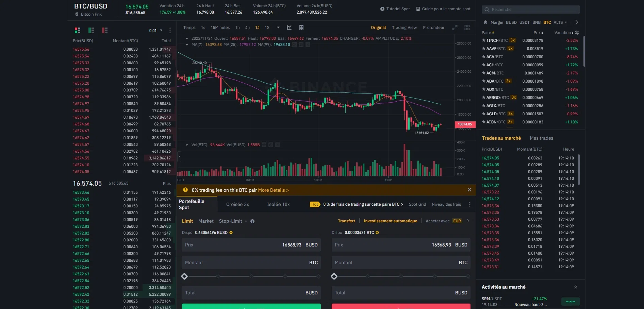Open the three-dot menu beside Niveau des frais

click(x=470, y=204)
